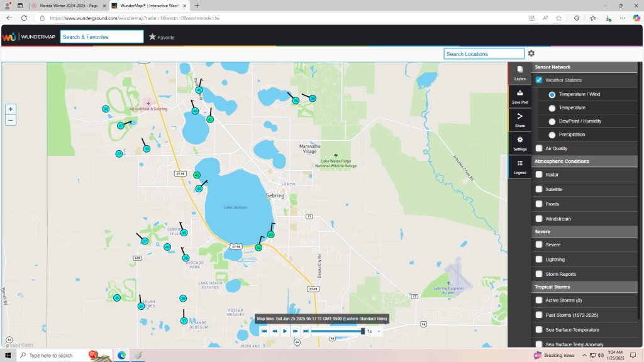
Task: Open the Share panel icon
Action: pos(519,119)
